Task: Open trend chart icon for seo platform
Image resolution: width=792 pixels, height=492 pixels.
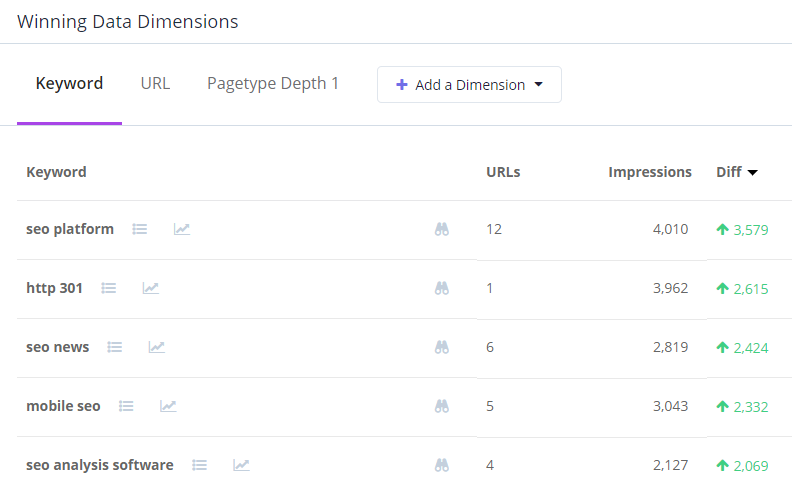Action: tap(181, 229)
